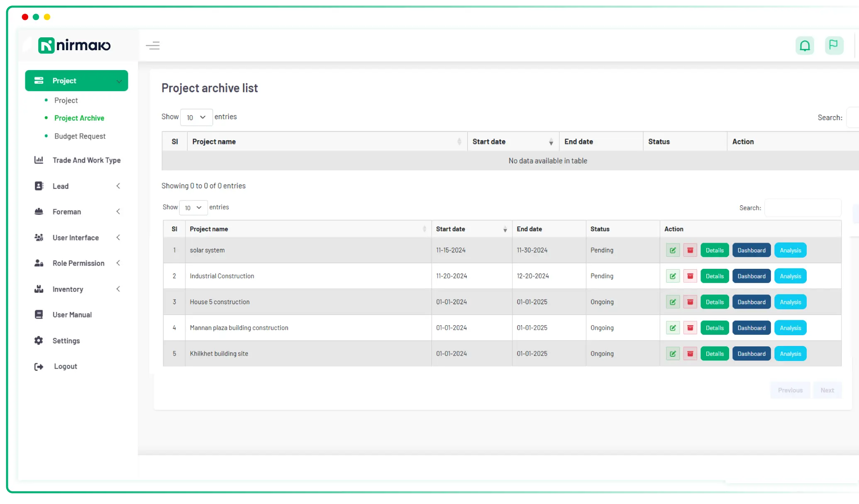Click the bottom table Start date sort arrow
The height and width of the screenshot is (504, 859).
504,229
